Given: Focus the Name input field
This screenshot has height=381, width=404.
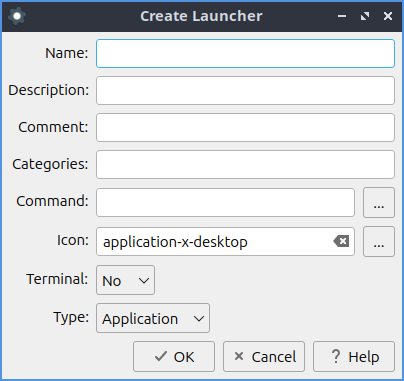Looking at the screenshot, I should click(245, 53).
